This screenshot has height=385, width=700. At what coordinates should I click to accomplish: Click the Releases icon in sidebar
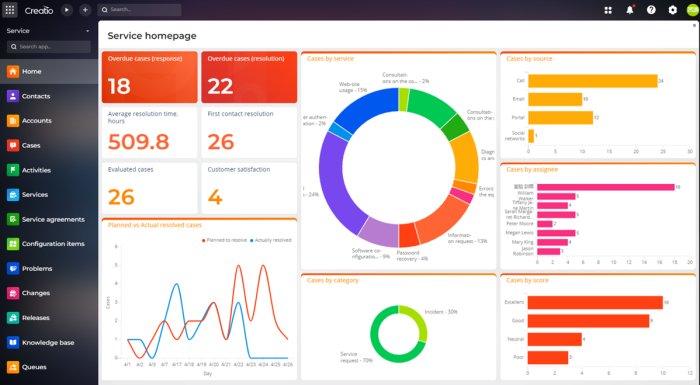[x=13, y=318]
